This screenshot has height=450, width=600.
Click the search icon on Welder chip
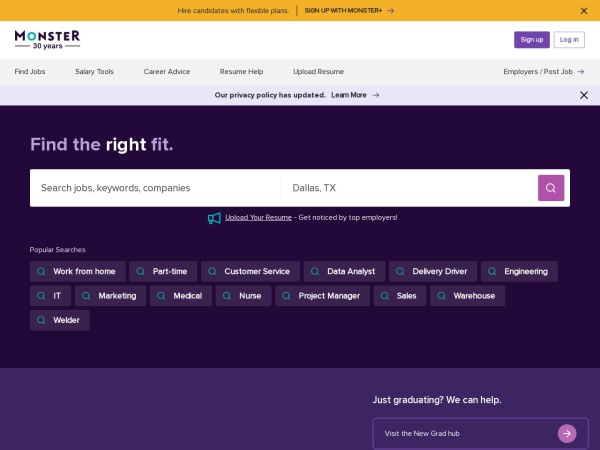pos(41,320)
